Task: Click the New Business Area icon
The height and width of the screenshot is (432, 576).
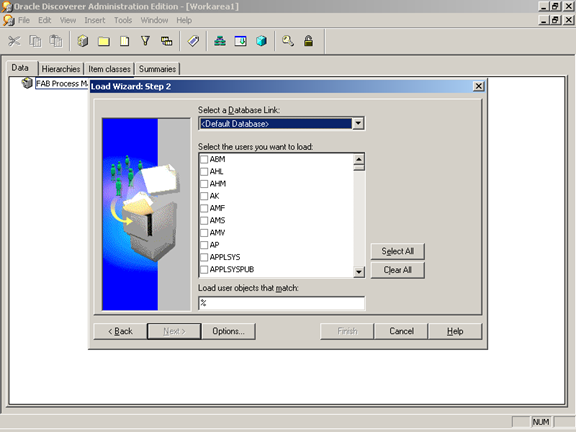Action: click(83, 41)
